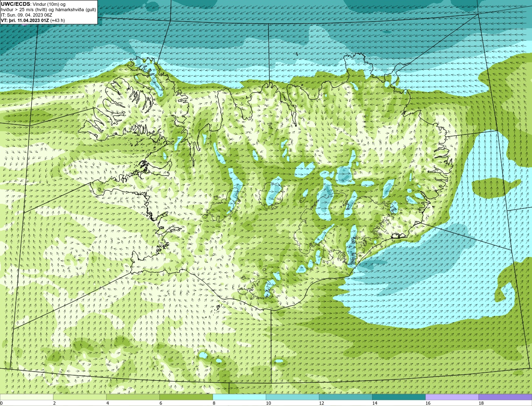The image size is (532, 406).
Task: Click the "hámarkshviða (gult)" text
Action: click(76, 10)
